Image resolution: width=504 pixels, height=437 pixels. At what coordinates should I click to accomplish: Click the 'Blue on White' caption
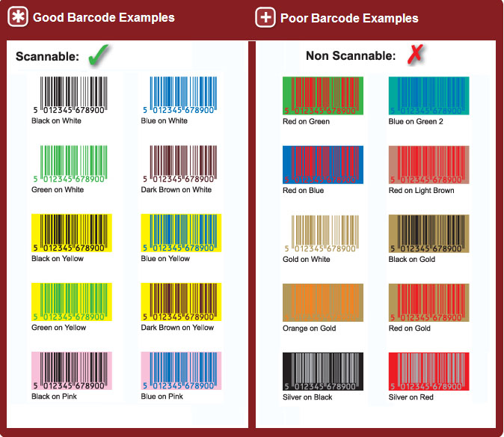(165, 121)
